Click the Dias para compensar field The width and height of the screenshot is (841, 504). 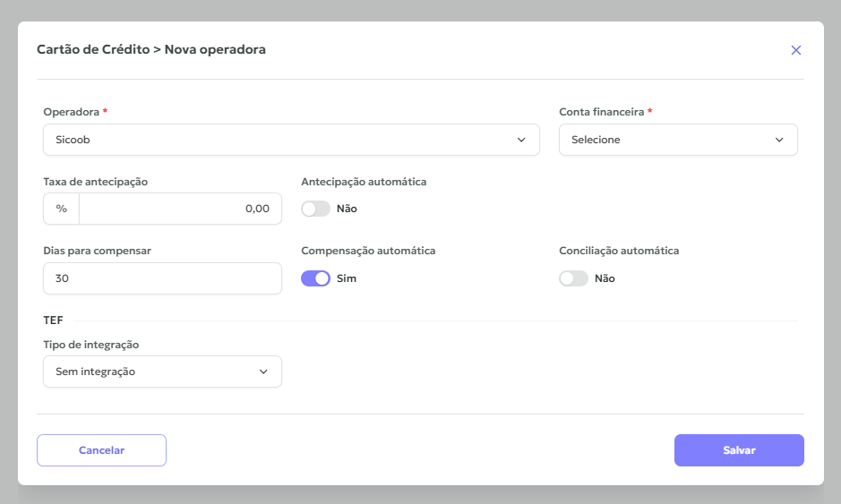click(x=162, y=278)
